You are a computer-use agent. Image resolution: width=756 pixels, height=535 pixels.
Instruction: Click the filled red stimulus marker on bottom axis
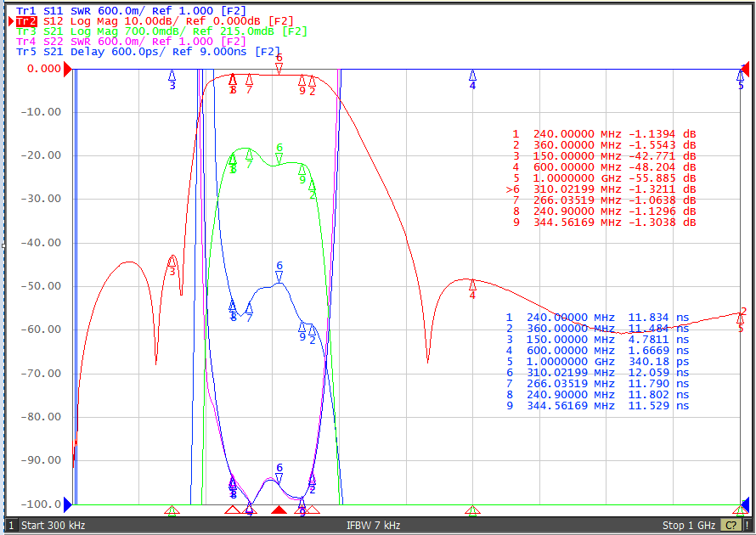point(279,510)
